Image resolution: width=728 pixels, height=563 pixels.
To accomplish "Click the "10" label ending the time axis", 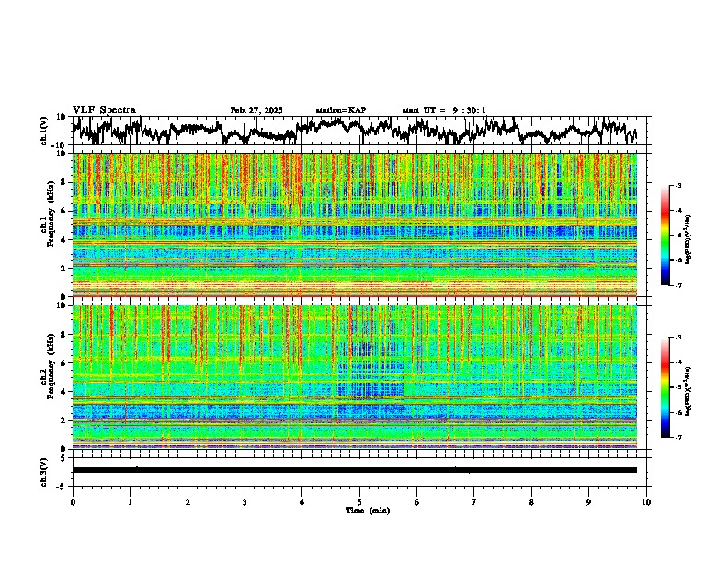I will tap(646, 502).
